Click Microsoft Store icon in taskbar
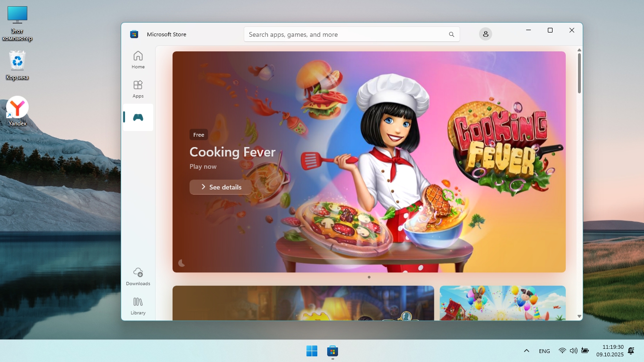The image size is (644, 362). 333,351
